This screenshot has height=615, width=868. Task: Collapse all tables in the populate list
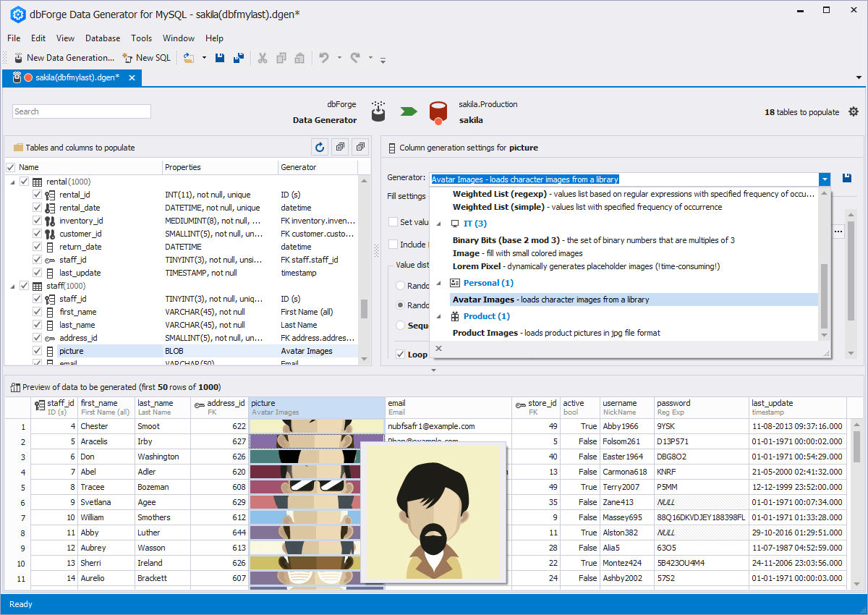coord(359,147)
